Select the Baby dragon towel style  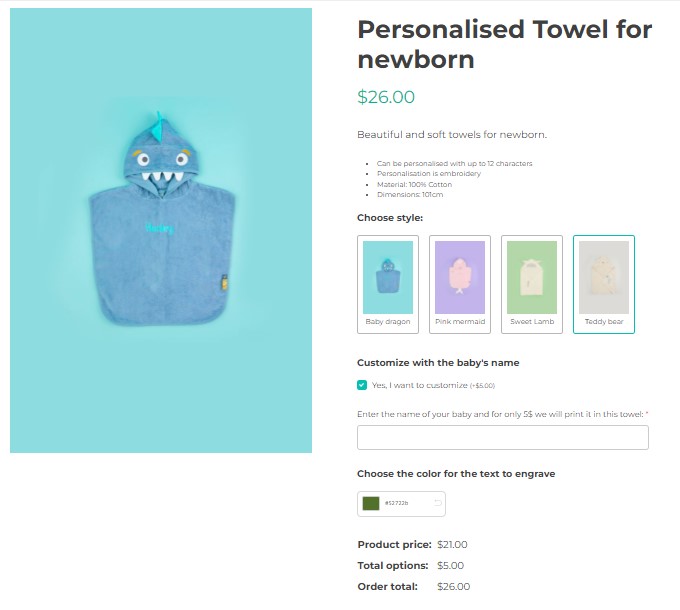tap(388, 284)
